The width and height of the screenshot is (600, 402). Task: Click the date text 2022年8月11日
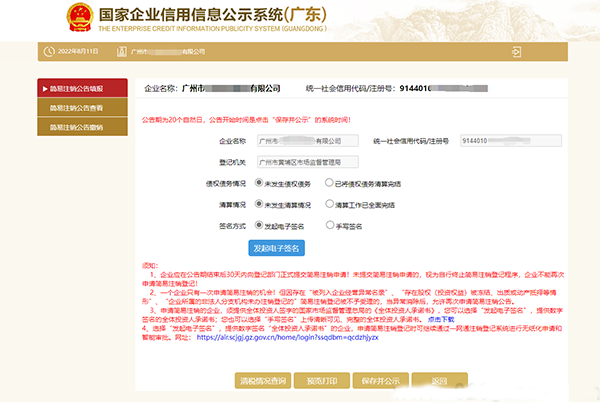click(x=78, y=51)
